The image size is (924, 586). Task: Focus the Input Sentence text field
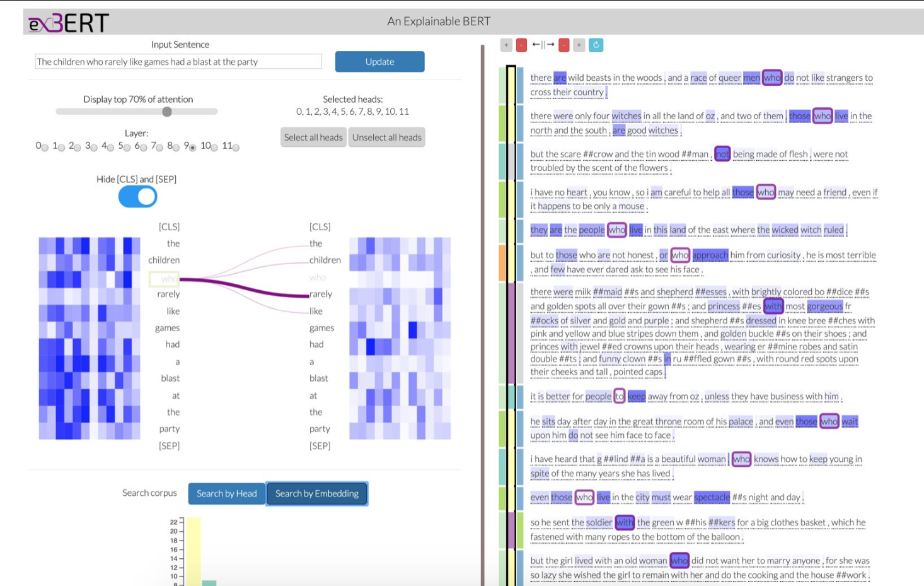(178, 62)
